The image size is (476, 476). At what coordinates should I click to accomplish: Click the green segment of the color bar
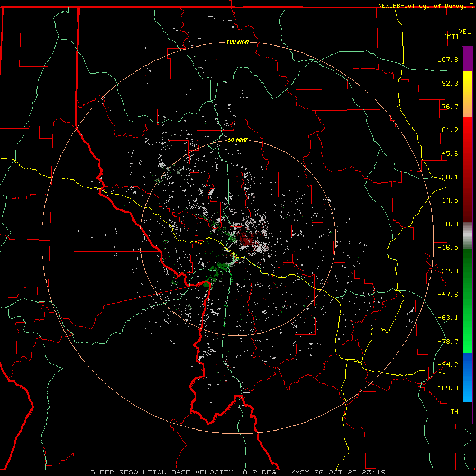[x=467, y=300]
